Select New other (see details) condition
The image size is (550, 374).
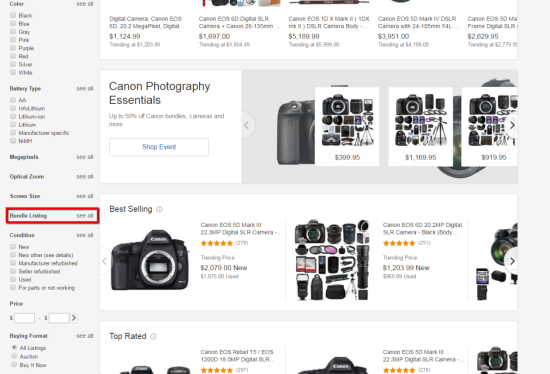[13, 255]
